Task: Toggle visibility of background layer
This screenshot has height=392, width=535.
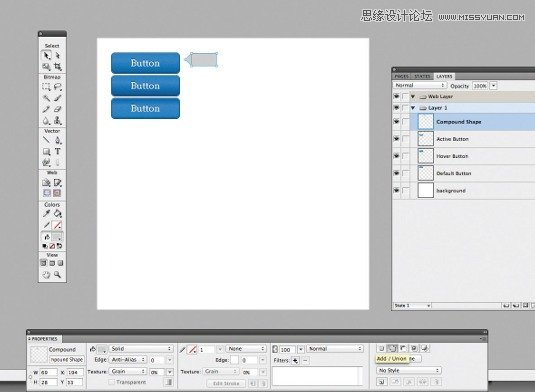Action: [x=396, y=190]
